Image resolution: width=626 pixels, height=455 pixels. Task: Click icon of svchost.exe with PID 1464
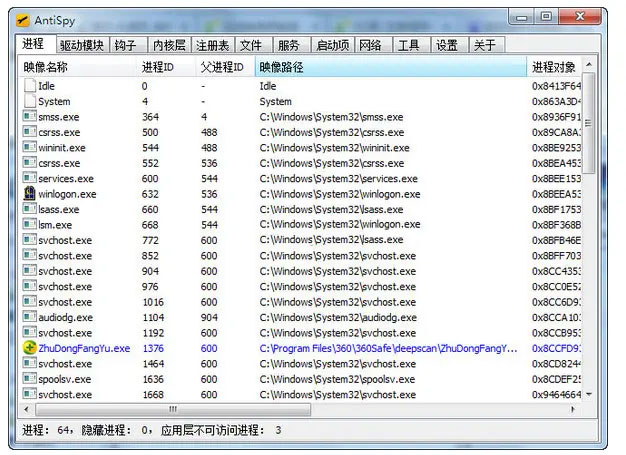[x=30, y=364]
